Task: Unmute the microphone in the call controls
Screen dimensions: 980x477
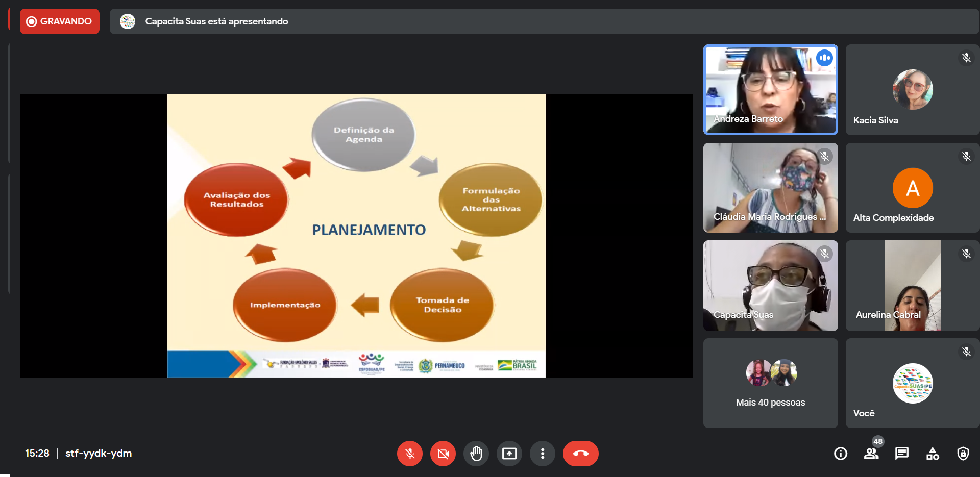Action: click(x=409, y=454)
